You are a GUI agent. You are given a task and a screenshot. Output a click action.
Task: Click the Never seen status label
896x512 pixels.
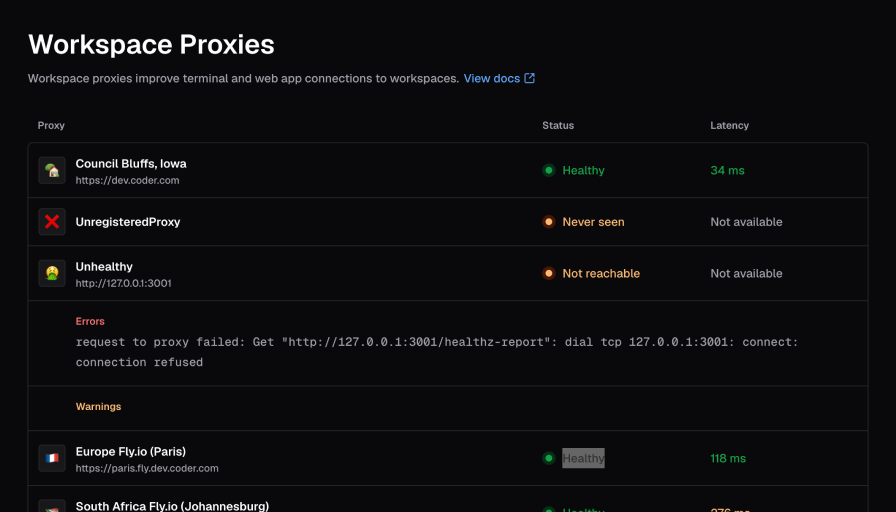tap(593, 222)
